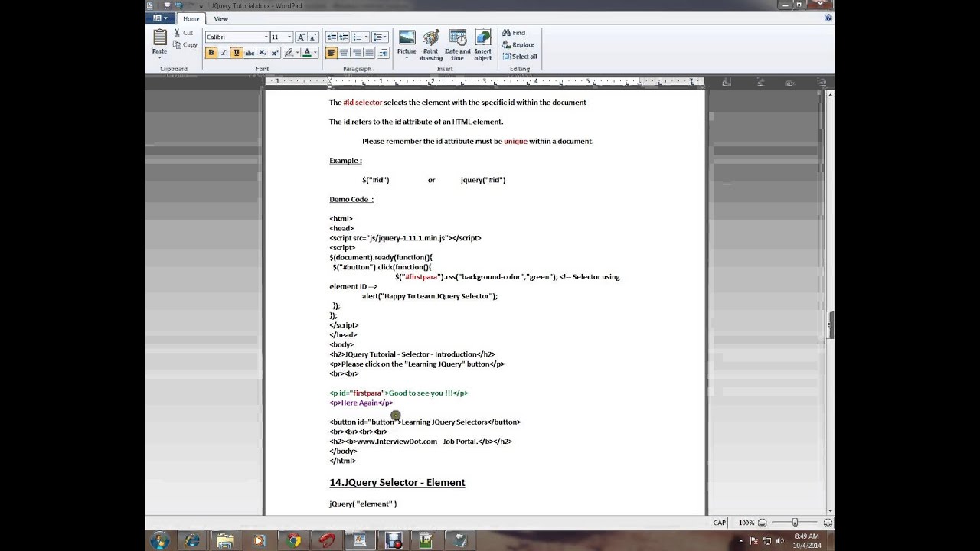Screen dimensions: 980x551
Task: Justify the paragraph text
Action: [369, 53]
